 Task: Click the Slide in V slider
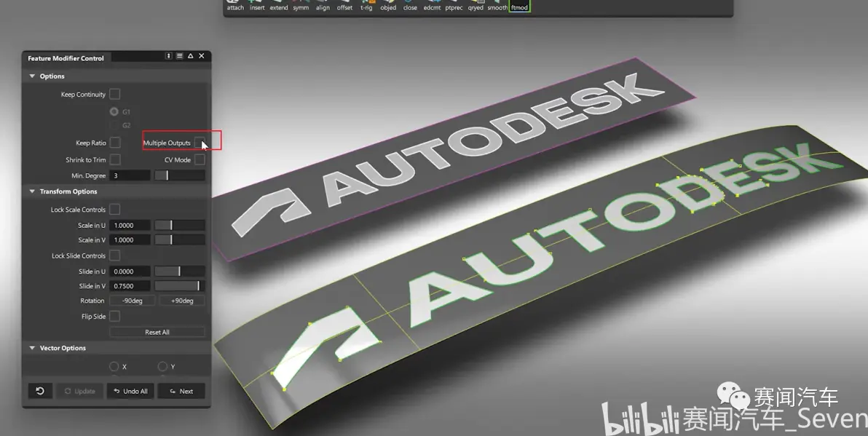coord(179,285)
